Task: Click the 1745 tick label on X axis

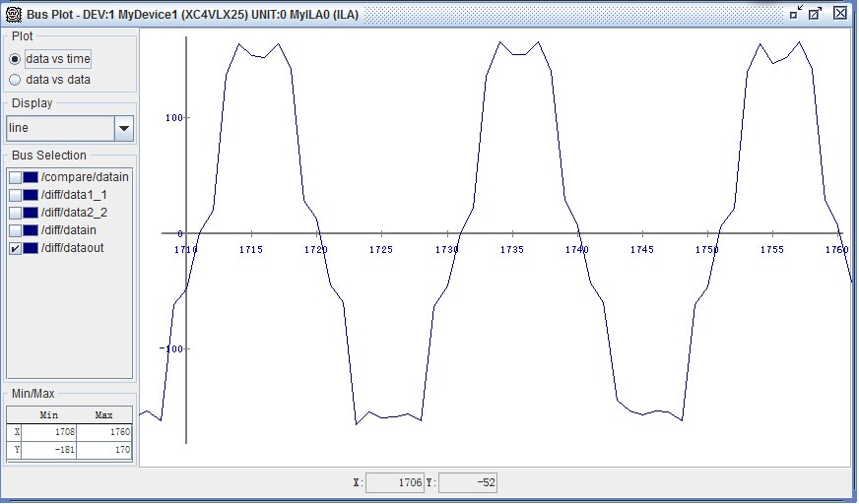Action: point(642,249)
